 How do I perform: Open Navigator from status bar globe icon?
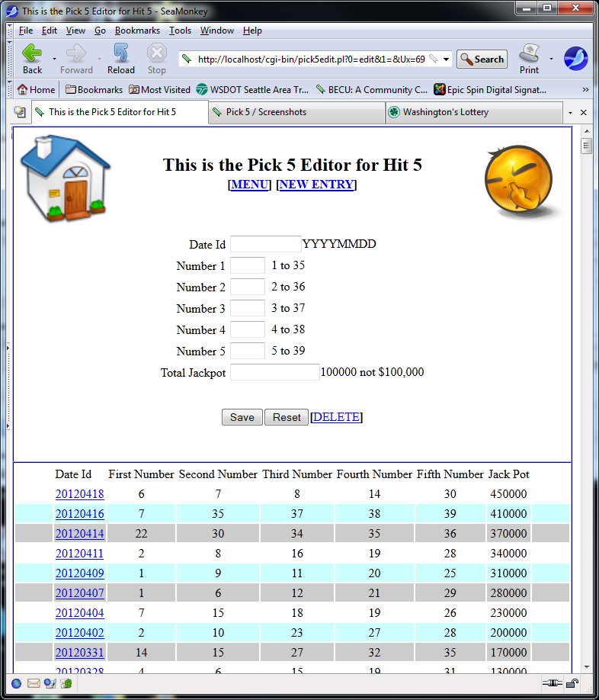17,683
